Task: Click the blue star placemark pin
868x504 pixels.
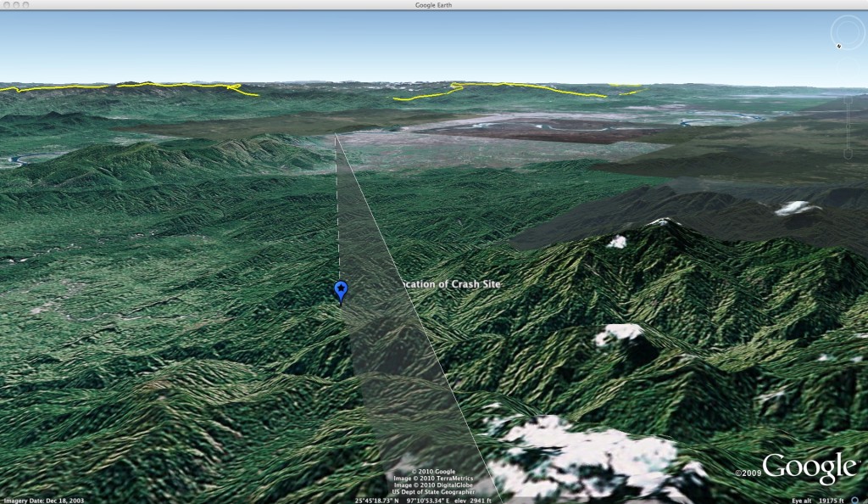Action: 341,291
